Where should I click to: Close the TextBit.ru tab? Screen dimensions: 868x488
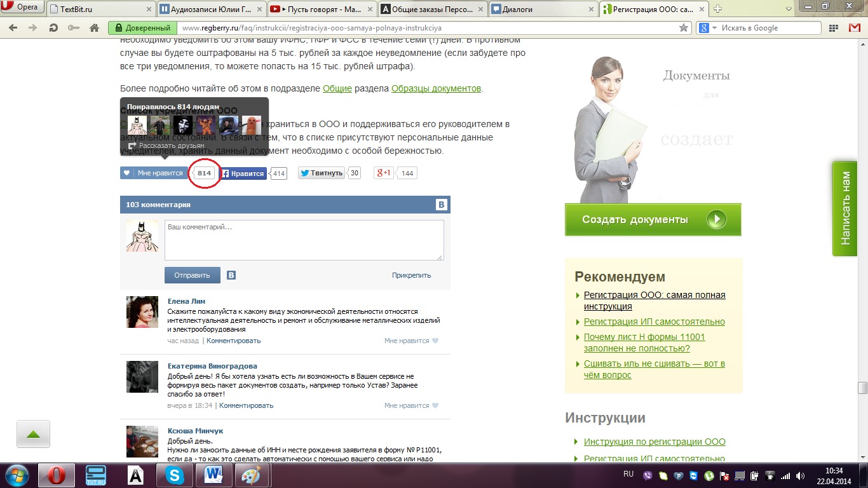tap(148, 9)
